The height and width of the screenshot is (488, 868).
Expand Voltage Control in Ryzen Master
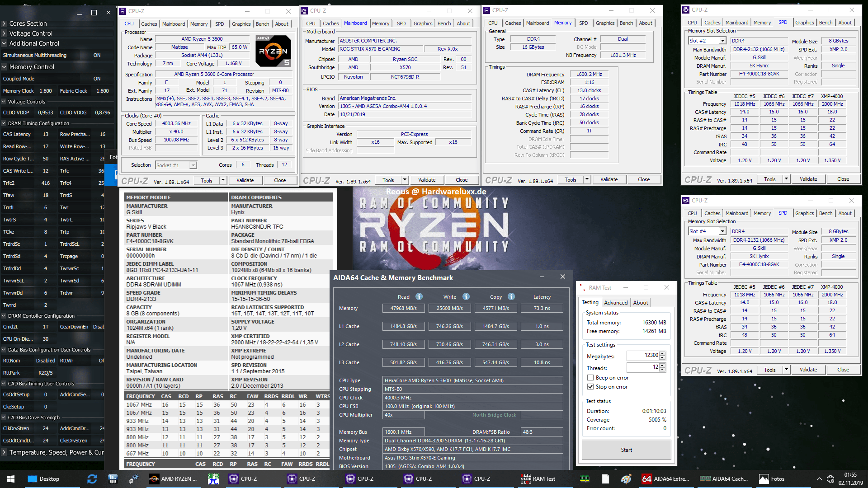pyautogui.click(x=4, y=33)
